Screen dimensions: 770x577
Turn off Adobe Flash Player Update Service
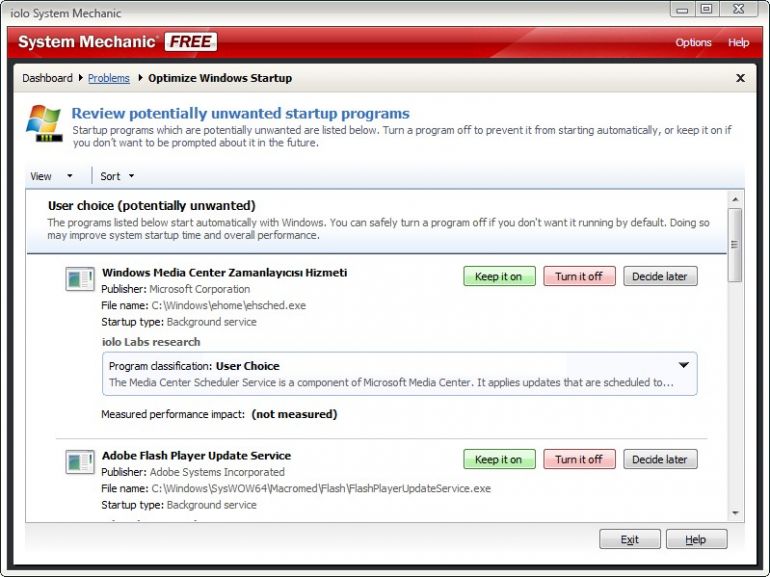[579, 460]
